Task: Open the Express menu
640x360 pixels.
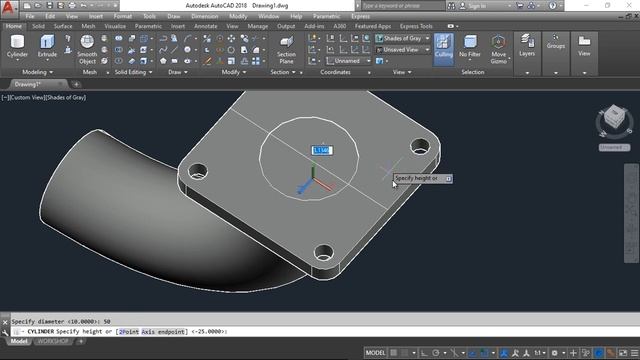Action: pos(360,16)
